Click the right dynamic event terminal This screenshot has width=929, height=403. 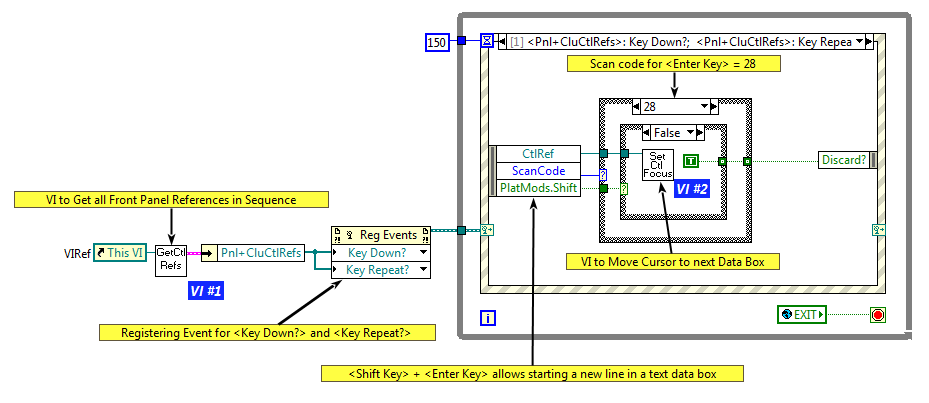pyautogui.click(x=878, y=230)
